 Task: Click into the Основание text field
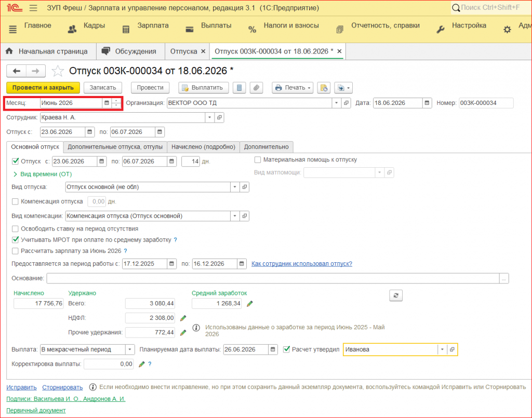click(273, 279)
